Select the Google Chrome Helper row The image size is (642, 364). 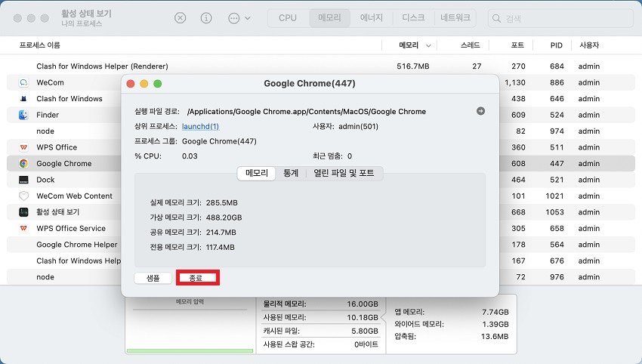coord(321,245)
